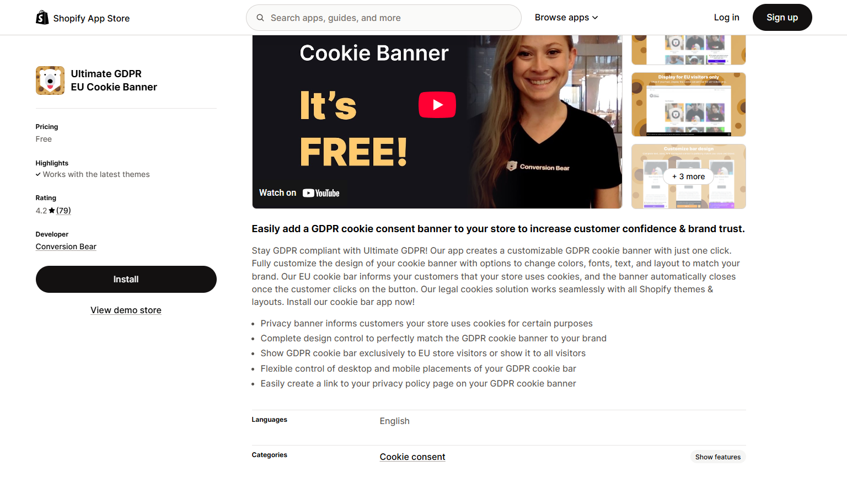Install the Ultimate GDPR app
This screenshot has height=504, width=847.
[126, 280]
